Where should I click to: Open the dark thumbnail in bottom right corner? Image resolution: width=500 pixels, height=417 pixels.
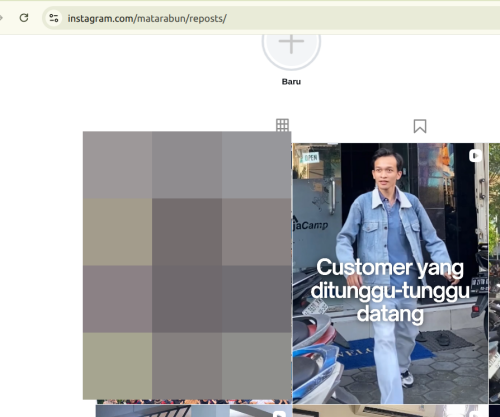coord(495,411)
